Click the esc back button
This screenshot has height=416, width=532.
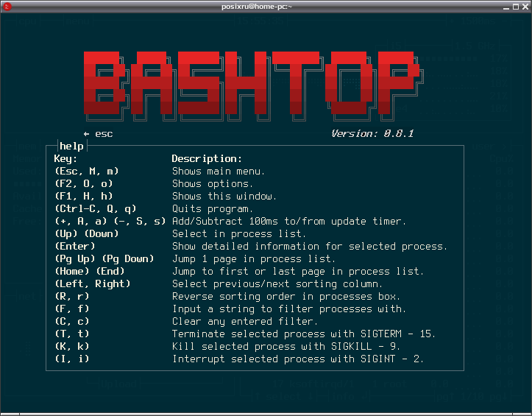tap(98, 134)
